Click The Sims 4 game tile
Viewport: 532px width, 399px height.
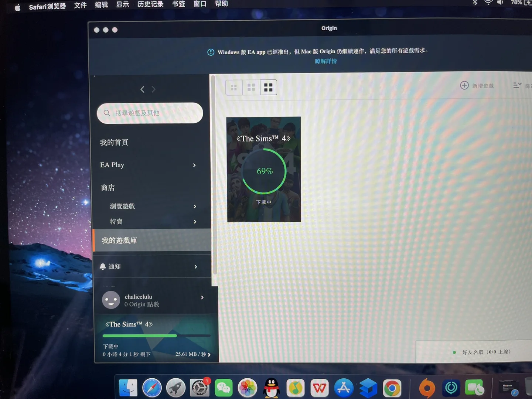coord(264,170)
